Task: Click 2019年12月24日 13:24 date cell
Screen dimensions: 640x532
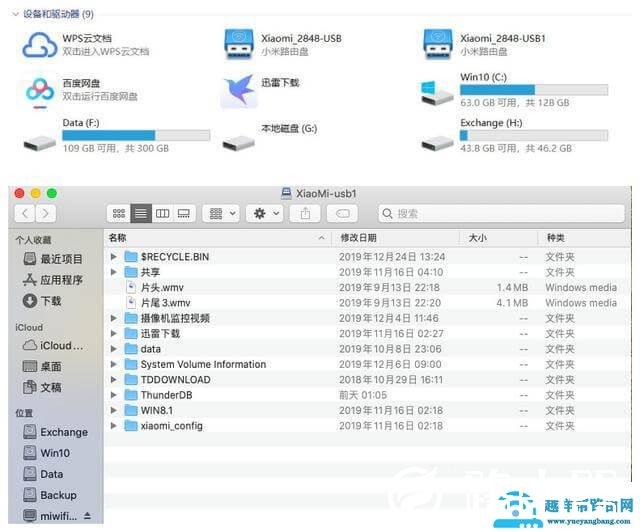Action: (x=392, y=256)
